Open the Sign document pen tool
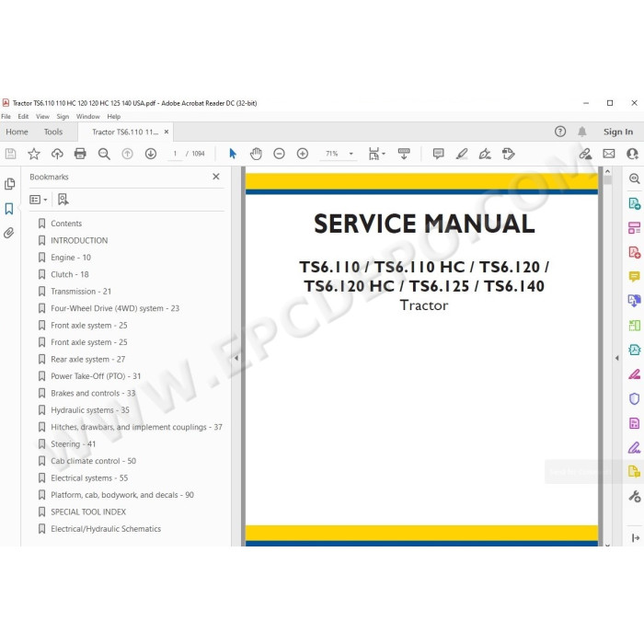The image size is (644, 644). tap(485, 154)
